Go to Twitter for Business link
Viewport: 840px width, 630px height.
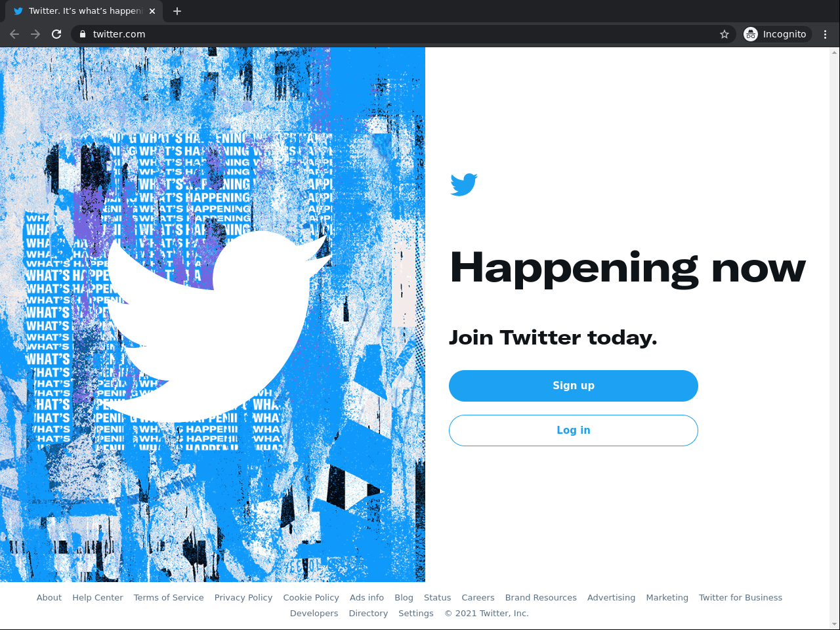click(740, 598)
